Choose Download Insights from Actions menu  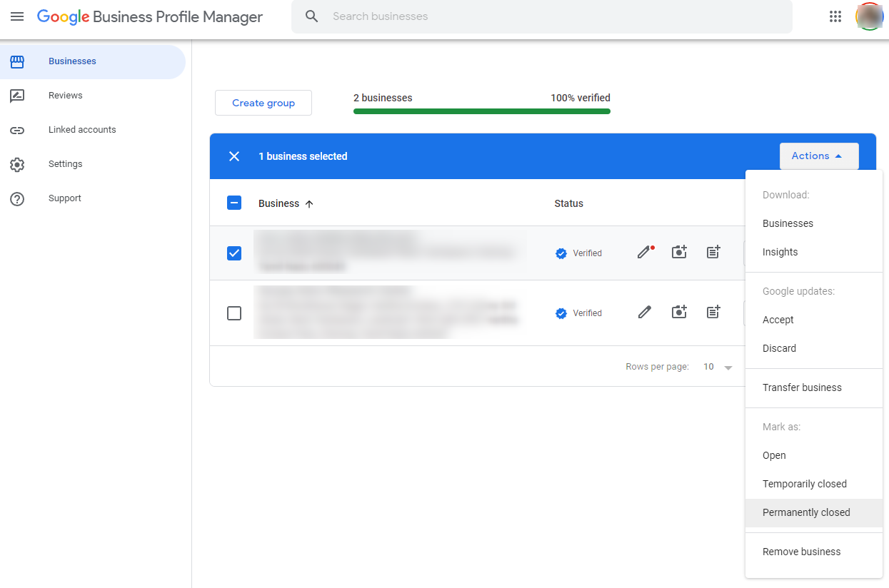click(814, 252)
